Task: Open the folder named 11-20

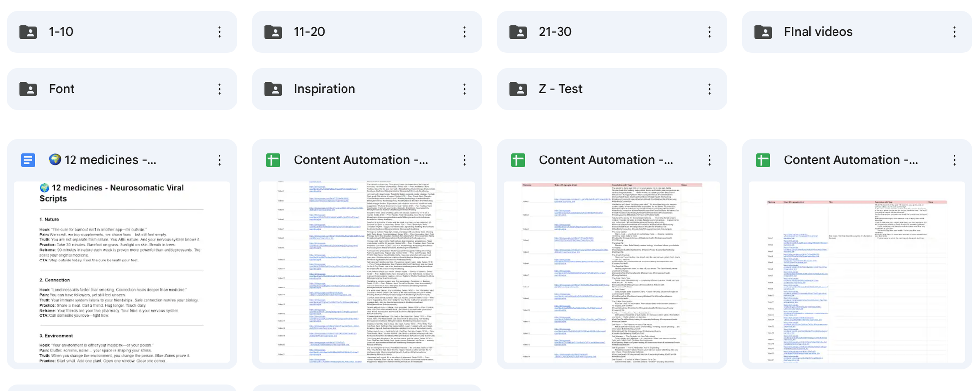Action: (x=310, y=32)
